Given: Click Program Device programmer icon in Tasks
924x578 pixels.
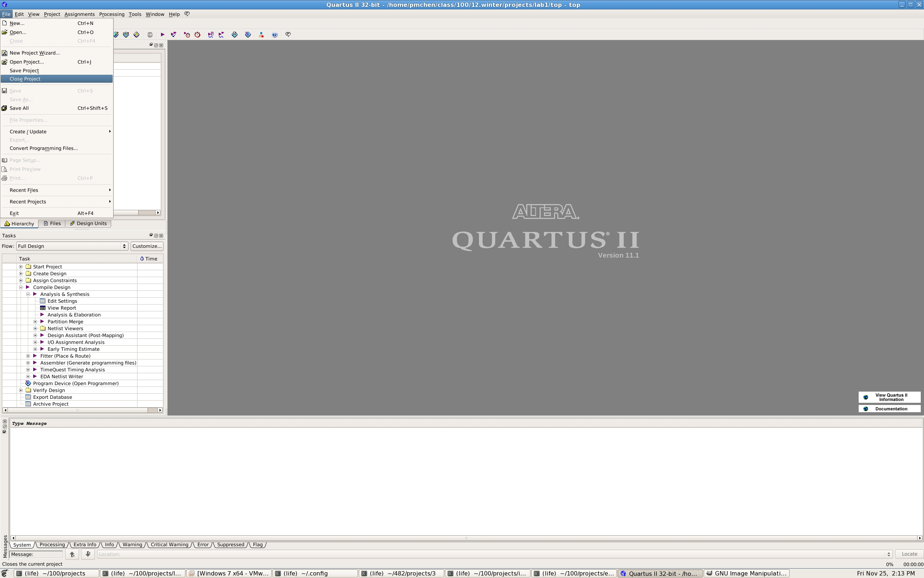Looking at the screenshot, I should coord(28,383).
